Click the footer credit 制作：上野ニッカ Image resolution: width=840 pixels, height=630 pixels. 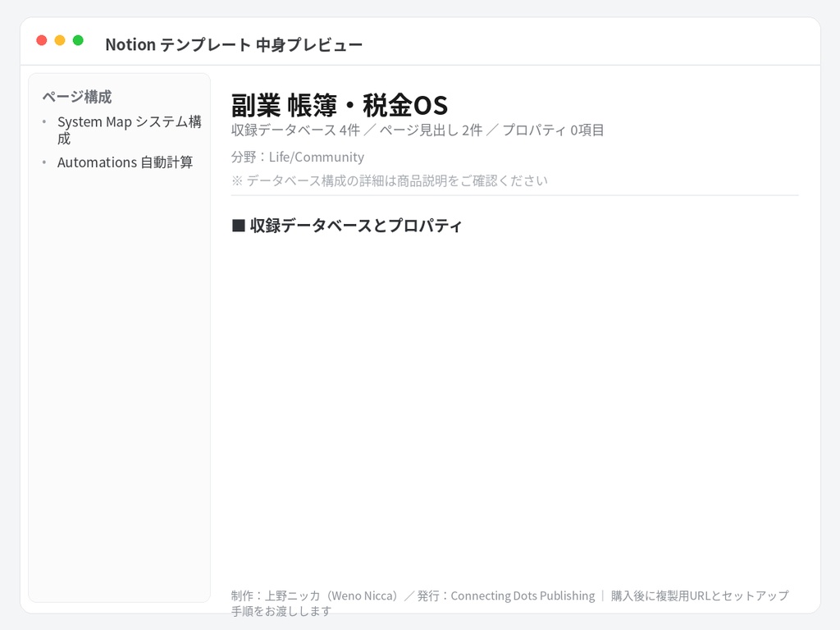click(509, 603)
